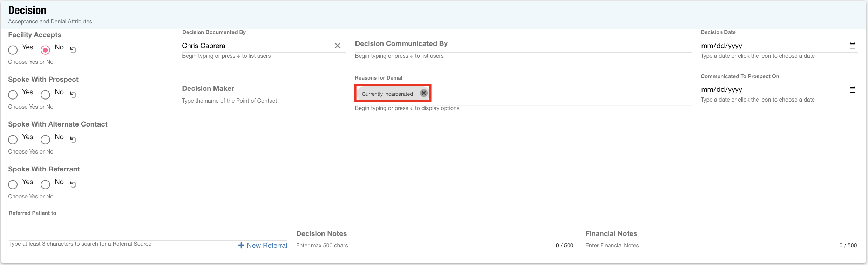Open the Decision Communicated By user list

click(x=522, y=45)
